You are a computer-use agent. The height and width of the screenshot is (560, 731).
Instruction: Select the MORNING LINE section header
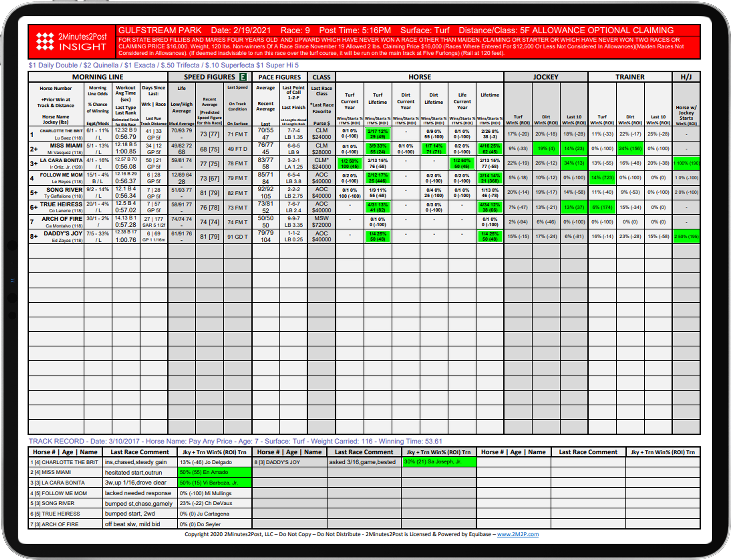click(98, 77)
